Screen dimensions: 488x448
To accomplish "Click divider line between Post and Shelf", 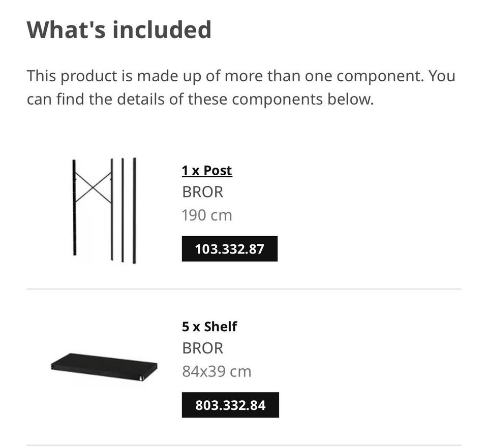I will pyautogui.click(x=244, y=289).
